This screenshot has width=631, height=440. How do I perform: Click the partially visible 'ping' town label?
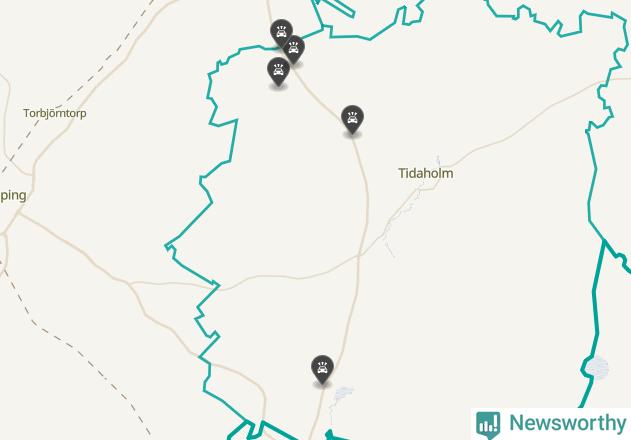tap(13, 196)
